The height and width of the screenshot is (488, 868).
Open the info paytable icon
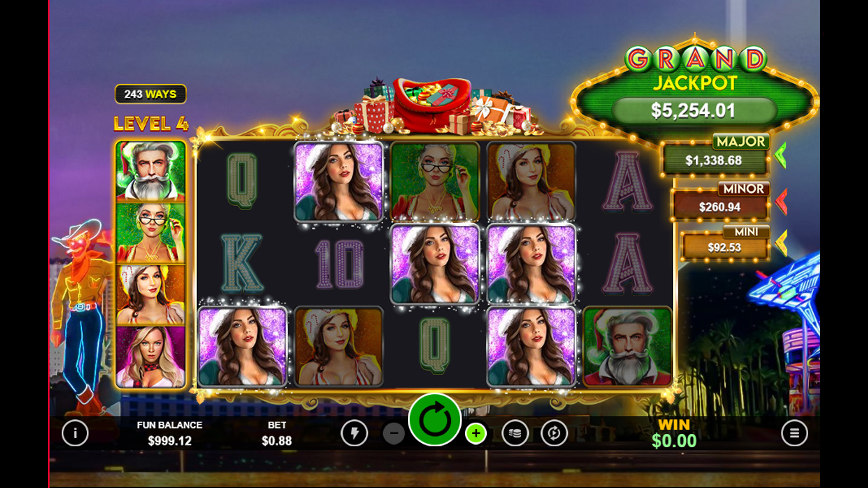pos(75,433)
